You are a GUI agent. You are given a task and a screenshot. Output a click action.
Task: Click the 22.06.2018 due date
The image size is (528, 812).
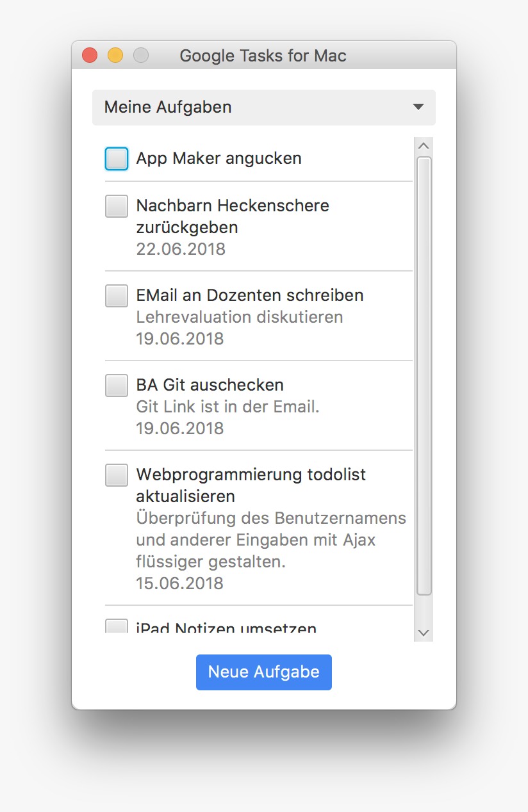tap(181, 249)
